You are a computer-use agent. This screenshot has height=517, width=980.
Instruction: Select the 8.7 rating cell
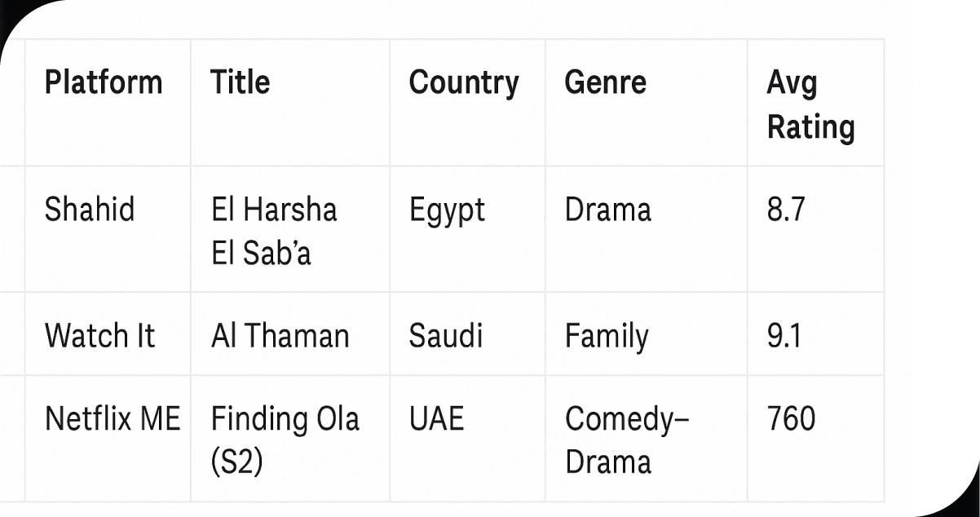pyautogui.click(x=786, y=210)
